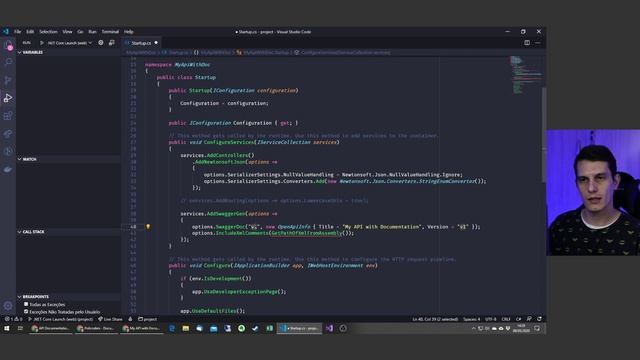Screen dimensions: 640x360
Task: Click the code minimap
Action: coord(525,76)
